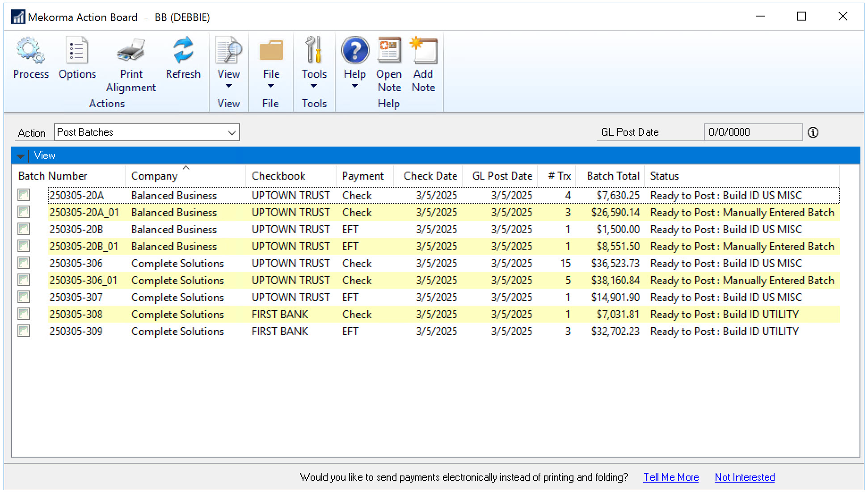The image size is (868, 492).
Task: Open the Options checklist icon
Action: click(x=77, y=50)
